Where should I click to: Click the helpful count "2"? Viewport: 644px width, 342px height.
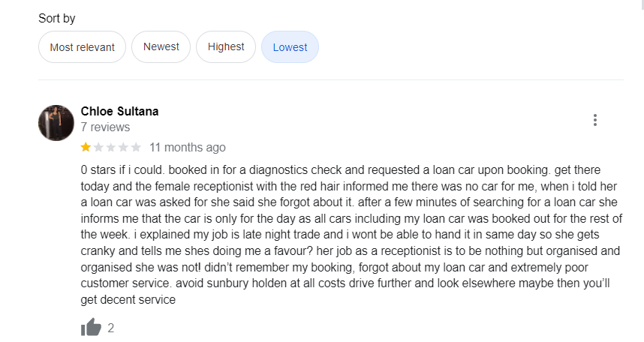(x=111, y=328)
